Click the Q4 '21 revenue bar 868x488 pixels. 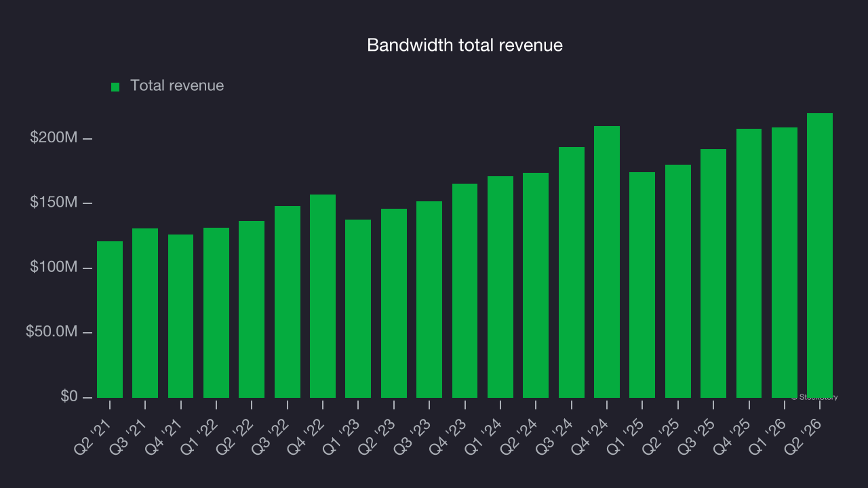click(x=181, y=316)
